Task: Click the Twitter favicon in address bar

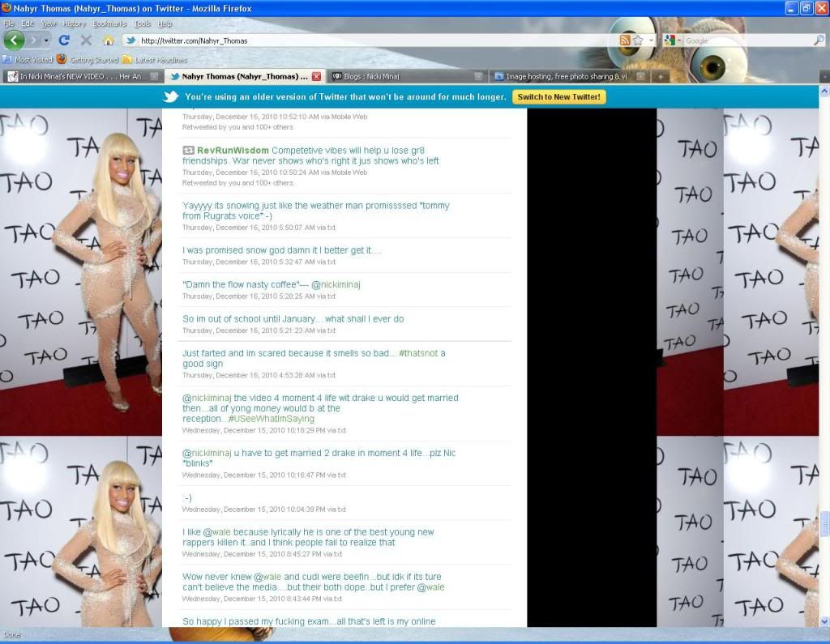Action: (x=130, y=41)
